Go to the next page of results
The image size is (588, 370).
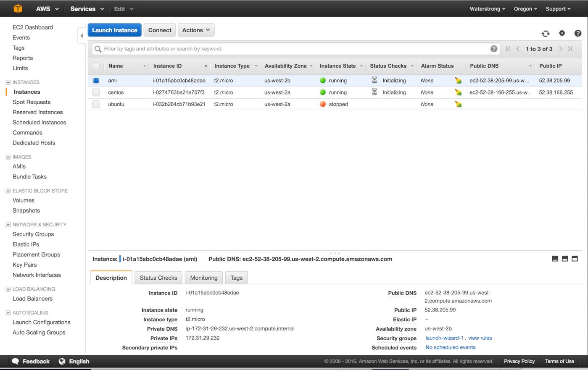(560, 49)
